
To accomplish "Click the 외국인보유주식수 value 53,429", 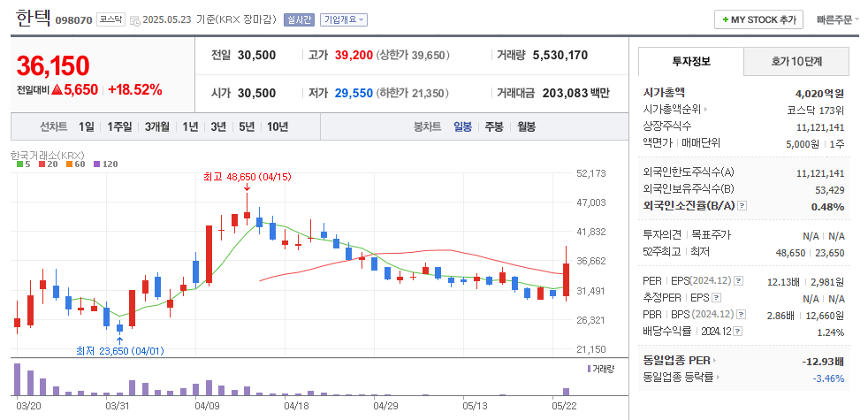I will [x=830, y=190].
